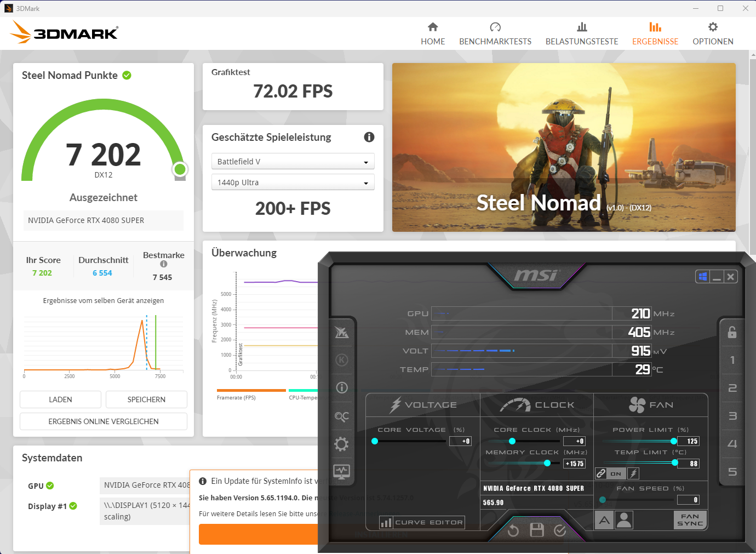Click the Temp Limit 88 value field
This screenshot has width=756, height=554.
tap(689, 464)
